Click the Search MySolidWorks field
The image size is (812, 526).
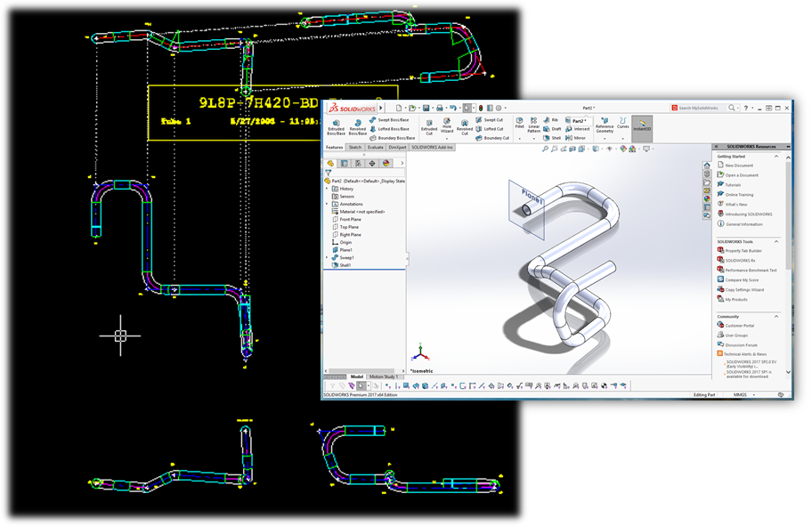pos(702,108)
